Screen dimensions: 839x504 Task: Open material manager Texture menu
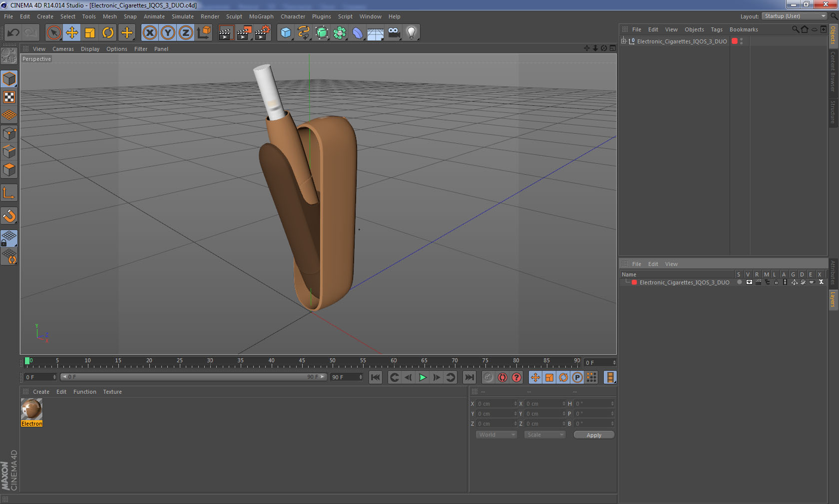click(x=112, y=392)
